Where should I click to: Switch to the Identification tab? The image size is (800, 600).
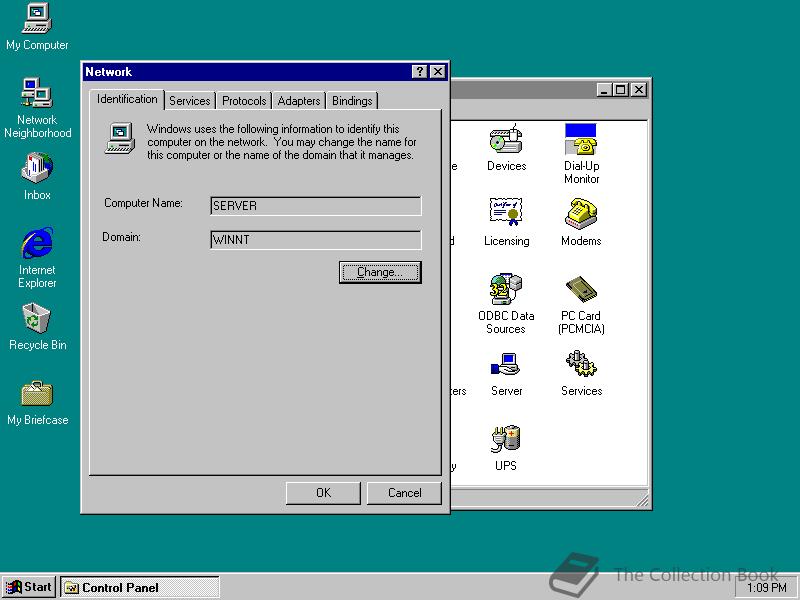[x=127, y=99]
